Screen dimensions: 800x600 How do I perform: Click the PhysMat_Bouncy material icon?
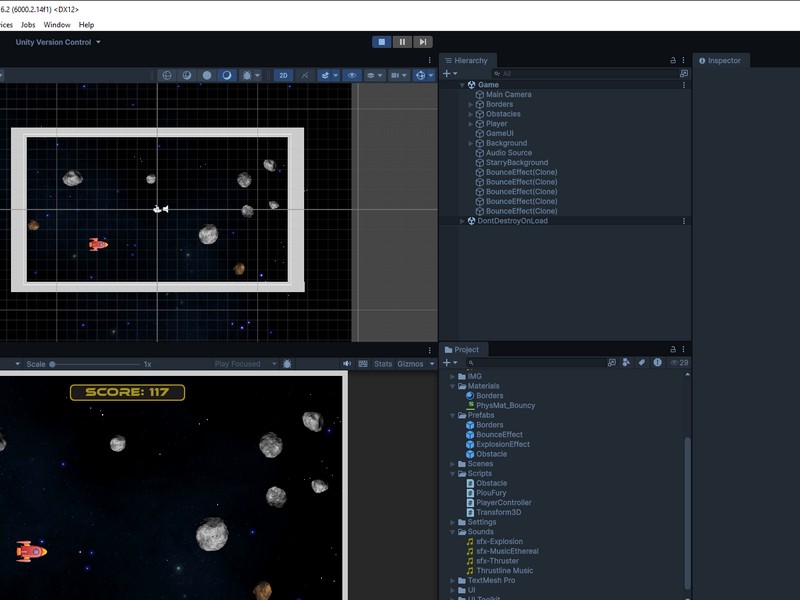coord(469,406)
